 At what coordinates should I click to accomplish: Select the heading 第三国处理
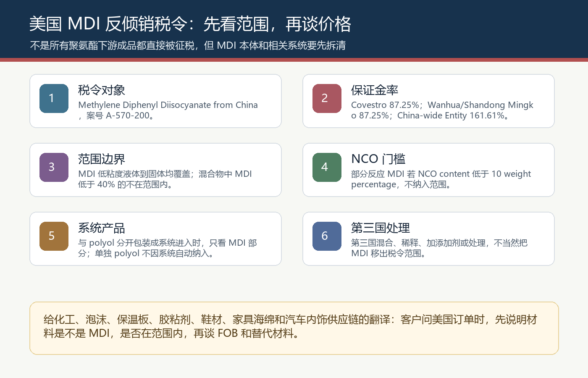coord(381,228)
